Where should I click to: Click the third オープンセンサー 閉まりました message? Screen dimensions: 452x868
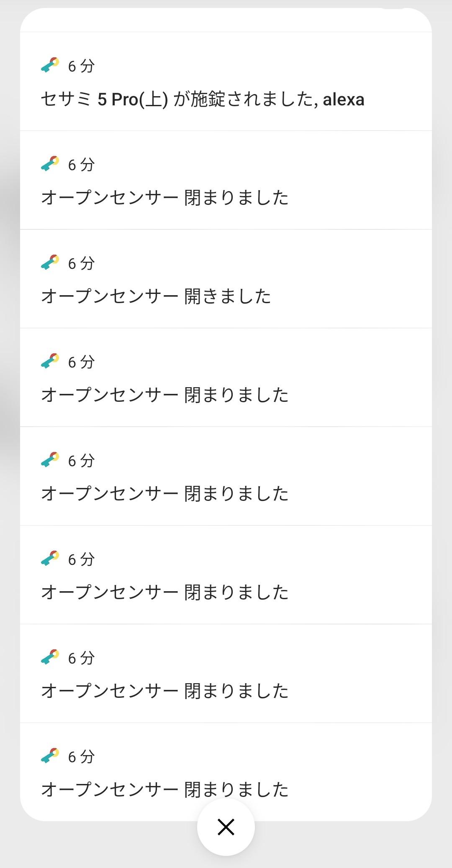click(x=165, y=494)
